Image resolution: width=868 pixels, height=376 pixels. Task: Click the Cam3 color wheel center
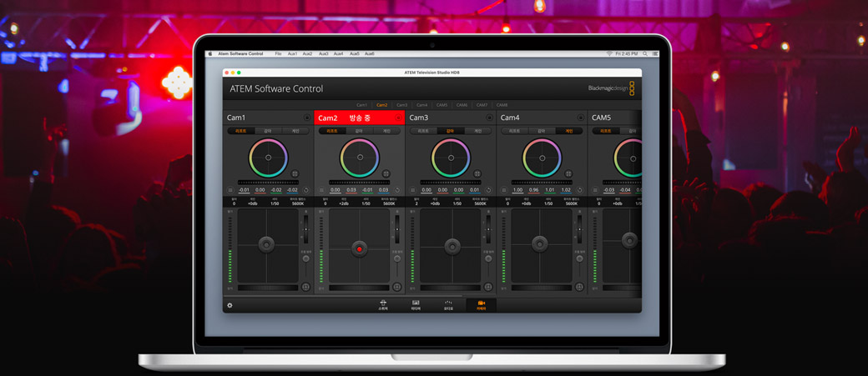tap(451, 158)
